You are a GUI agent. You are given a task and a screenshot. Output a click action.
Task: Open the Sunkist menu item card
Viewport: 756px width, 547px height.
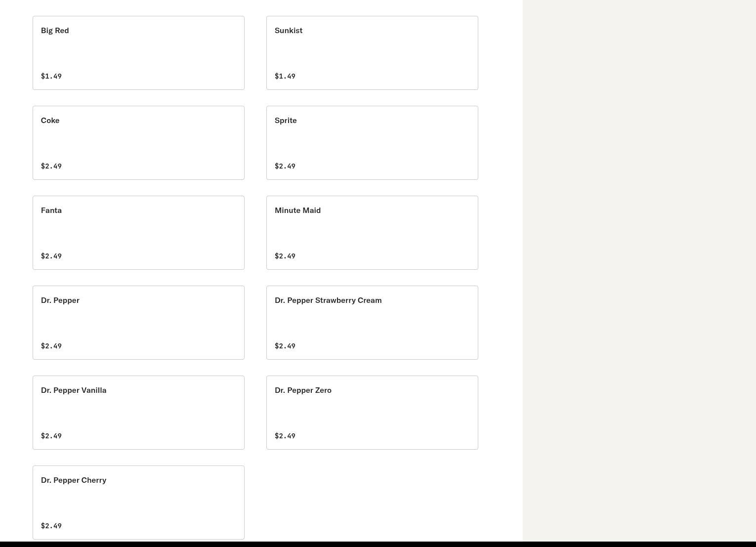[372, 53]
